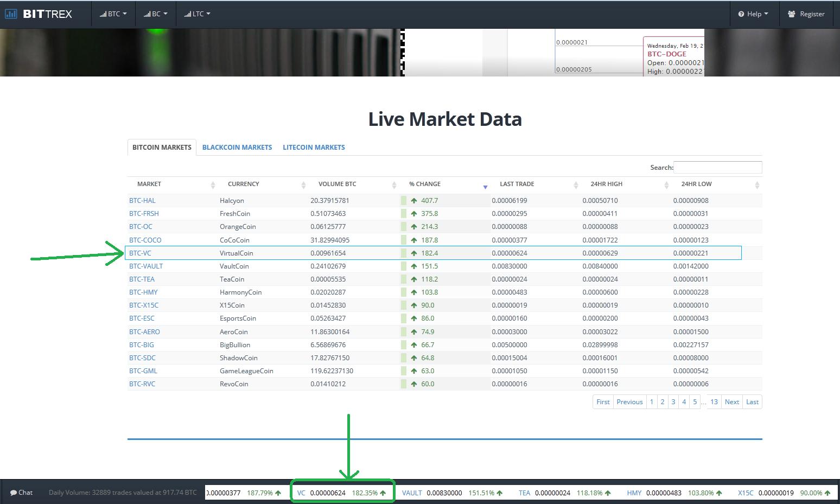The image size is (840, 504).
Task: Click TEA in the bottom ticker
Action: pyautogui.click(x=524, y=493)
